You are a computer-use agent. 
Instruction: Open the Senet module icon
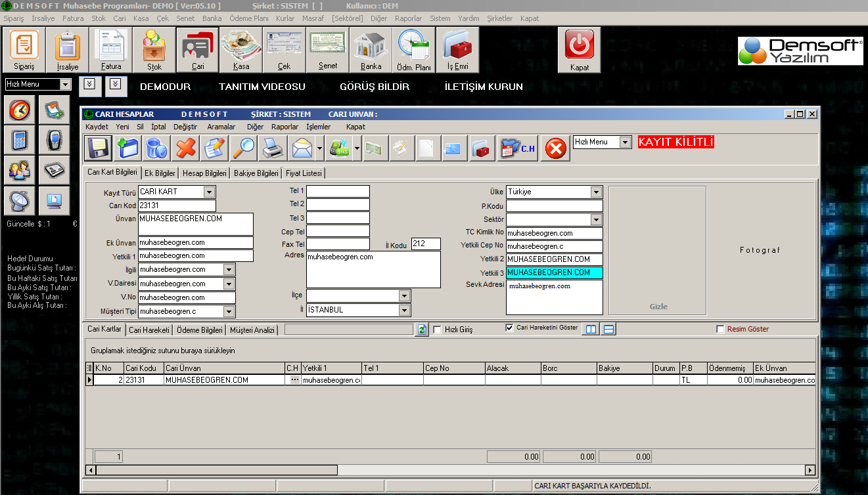[328, 50]
